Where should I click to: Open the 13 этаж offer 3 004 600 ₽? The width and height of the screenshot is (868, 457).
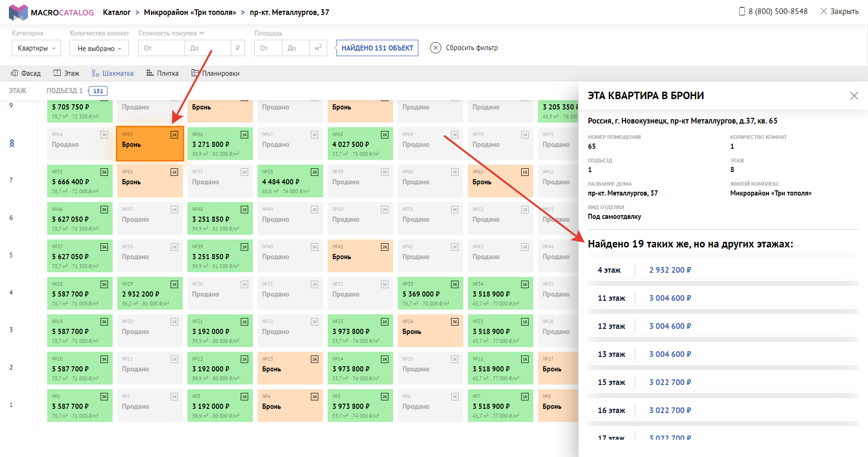click(x=723, y=354)
